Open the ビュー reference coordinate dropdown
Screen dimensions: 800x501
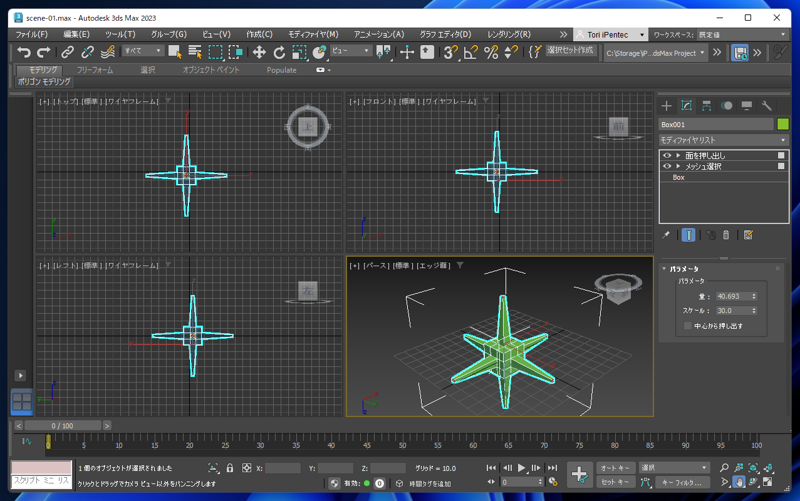point(351,51)
